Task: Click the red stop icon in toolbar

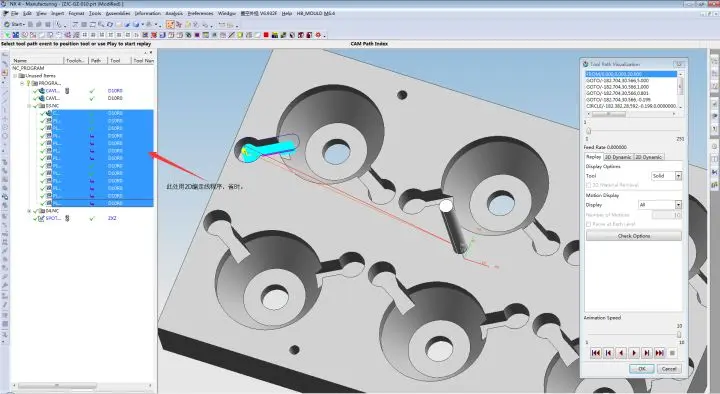Action: 266,35
